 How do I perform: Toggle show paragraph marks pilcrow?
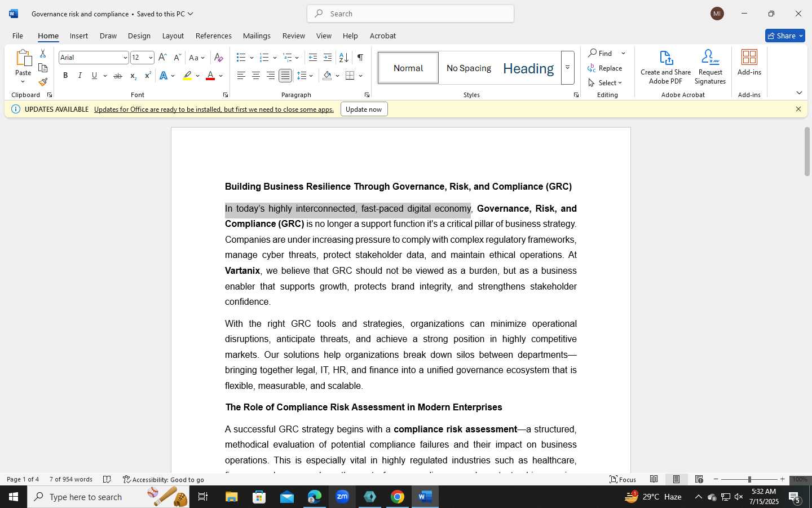pyautogui.click(x=360, y=58)
